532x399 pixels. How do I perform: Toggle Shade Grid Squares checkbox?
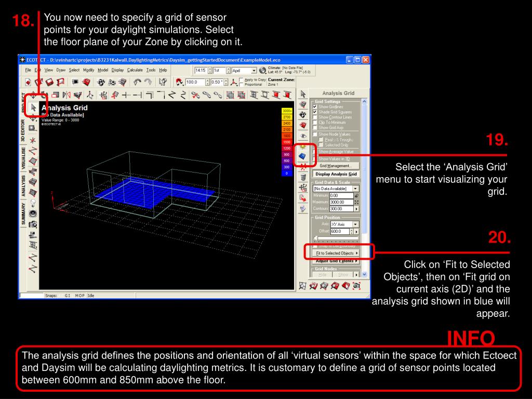[315, 112]
